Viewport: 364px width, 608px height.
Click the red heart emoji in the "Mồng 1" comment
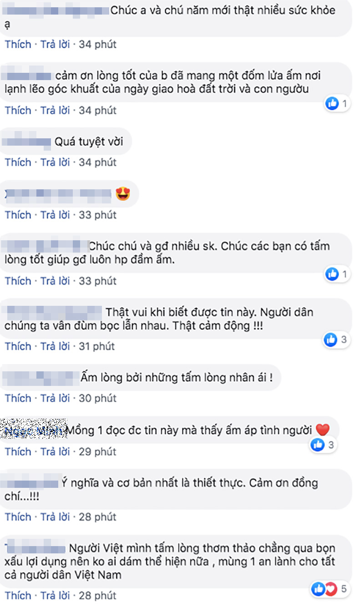[x=322, y=430]
